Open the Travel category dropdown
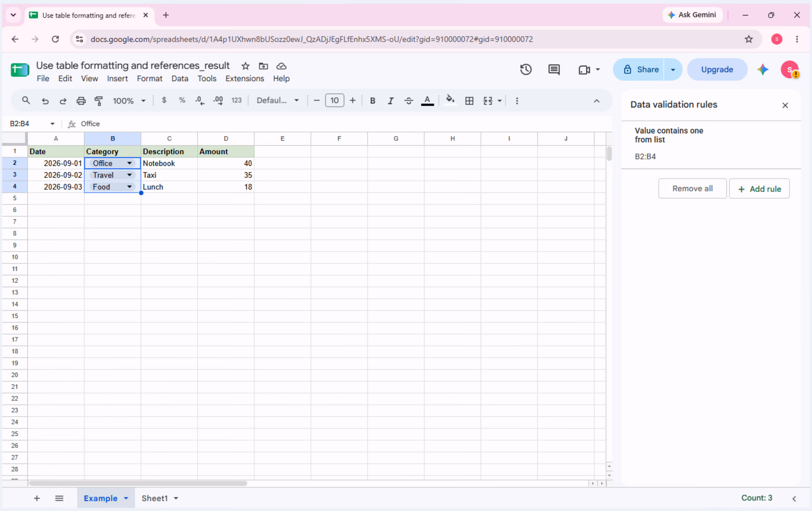812x511 pixels. coord(129,175)
